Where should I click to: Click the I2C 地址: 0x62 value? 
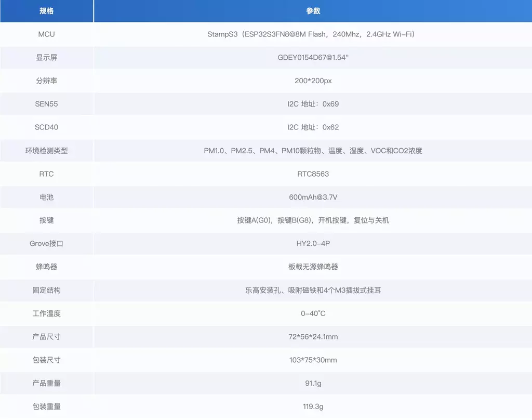tap(313, 127)
